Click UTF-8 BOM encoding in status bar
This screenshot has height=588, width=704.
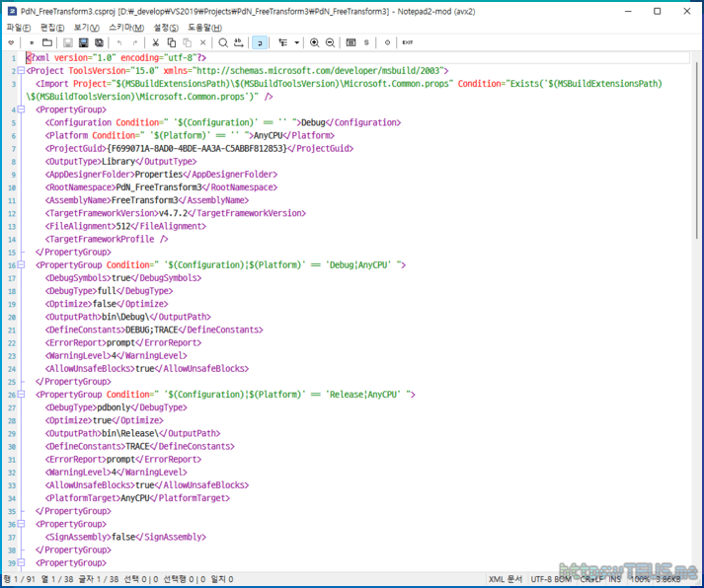tap(551, 579)
